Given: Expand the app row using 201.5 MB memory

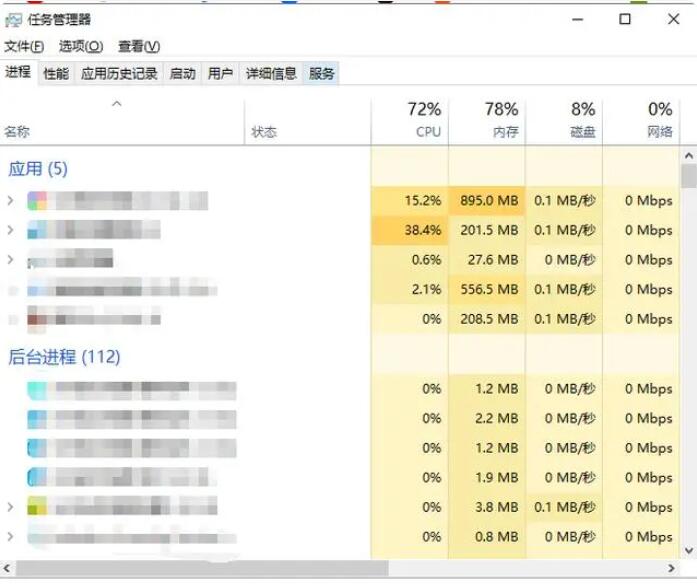Looking at the screenshot, I should pos(11,231).
